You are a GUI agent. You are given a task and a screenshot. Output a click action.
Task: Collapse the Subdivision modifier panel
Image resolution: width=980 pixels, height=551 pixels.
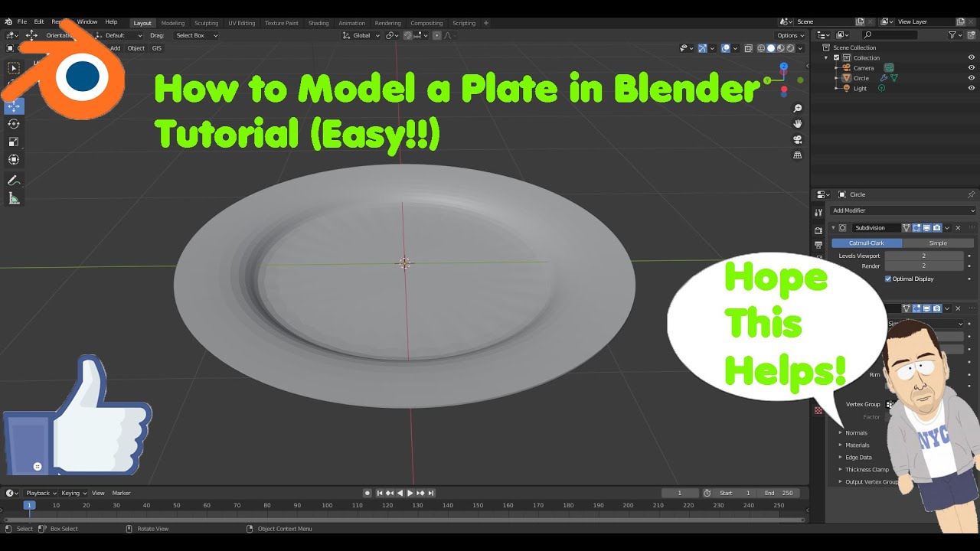833,228
